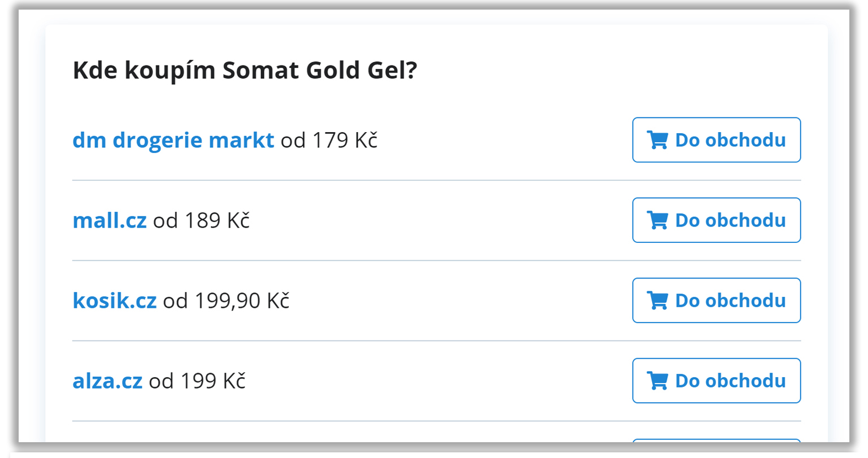Choose "Do obchodu" text for alza.cz offer
Viewport: 868px width, 458px height.
pyautogui.click(x=731, y=381)
